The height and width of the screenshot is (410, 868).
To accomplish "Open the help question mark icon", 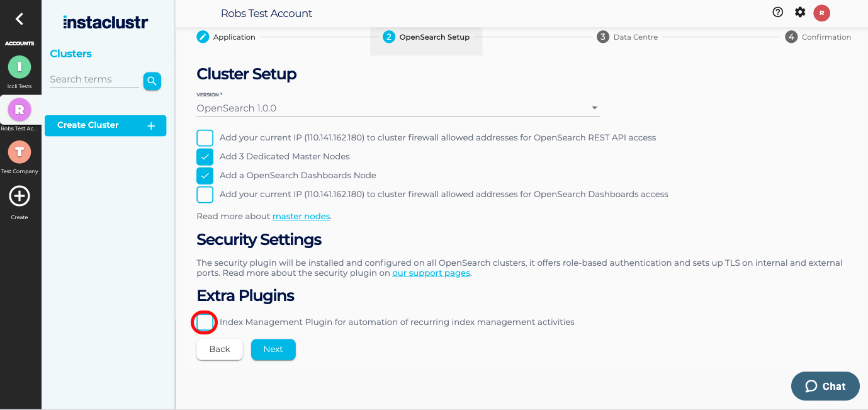I will (x=777, y=12).
